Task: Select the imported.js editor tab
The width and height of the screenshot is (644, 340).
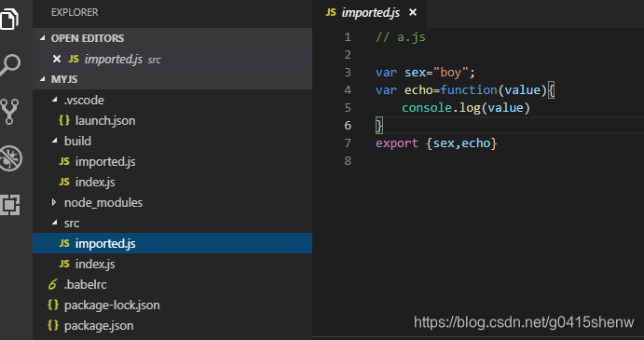Action: click(369, 14)
